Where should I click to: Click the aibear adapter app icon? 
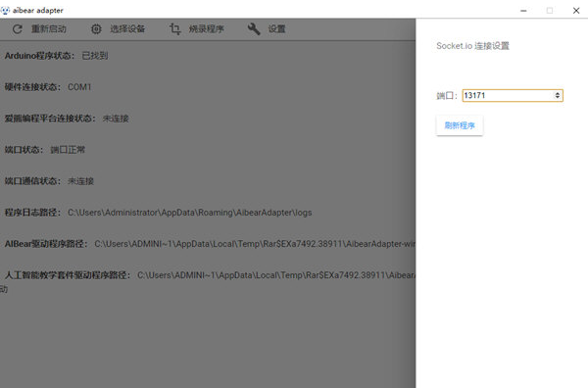point(5,10)
